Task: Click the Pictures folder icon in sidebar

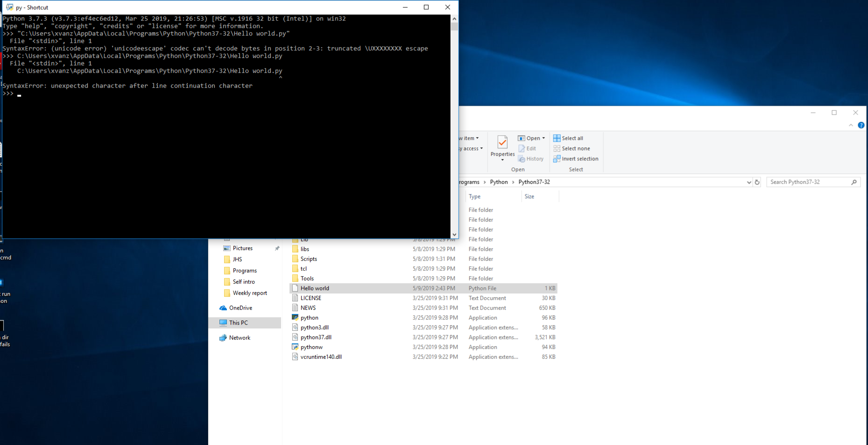Action: [x=227, y=248]
